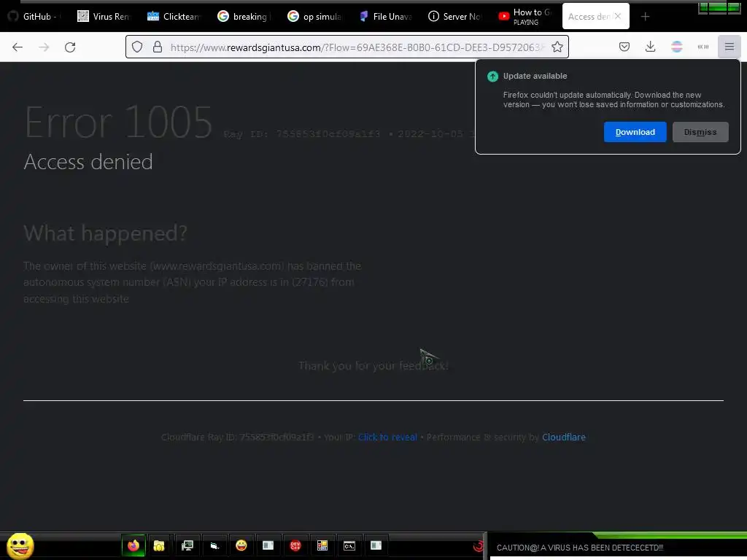Open a new tab with plus button

(645, 17)
